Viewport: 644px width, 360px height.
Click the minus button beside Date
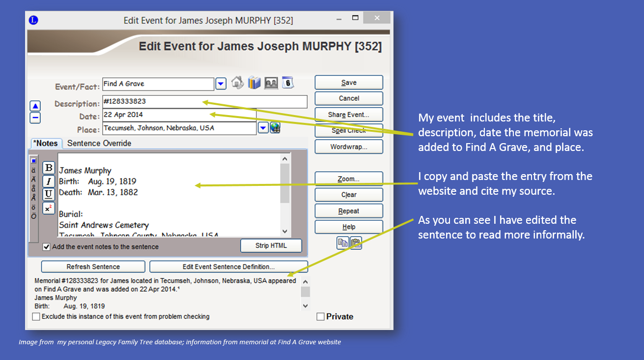[35, 118]
